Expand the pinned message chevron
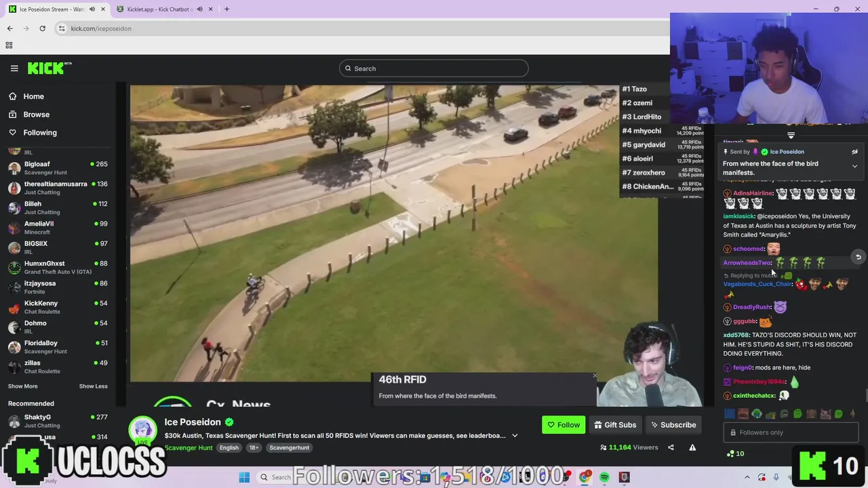The image size is (868, 488). pos(854,166)
